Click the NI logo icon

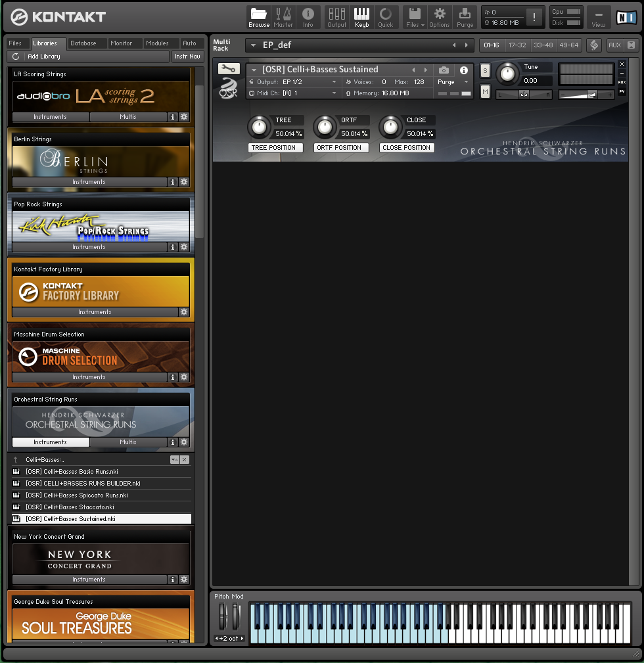pos(626,17)
